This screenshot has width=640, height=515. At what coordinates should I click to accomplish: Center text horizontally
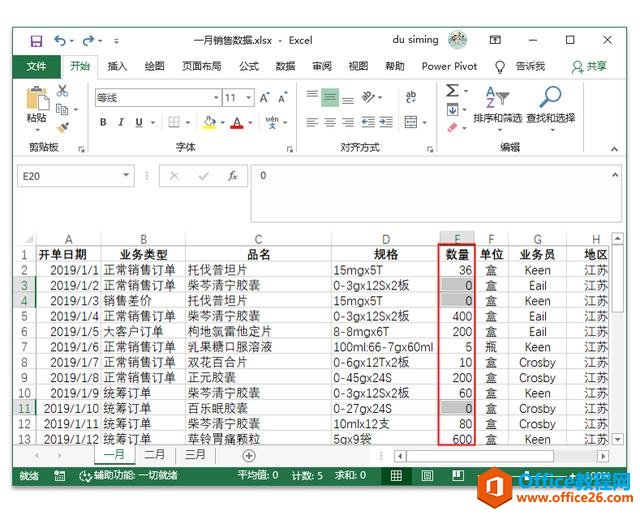click(330, 122)
